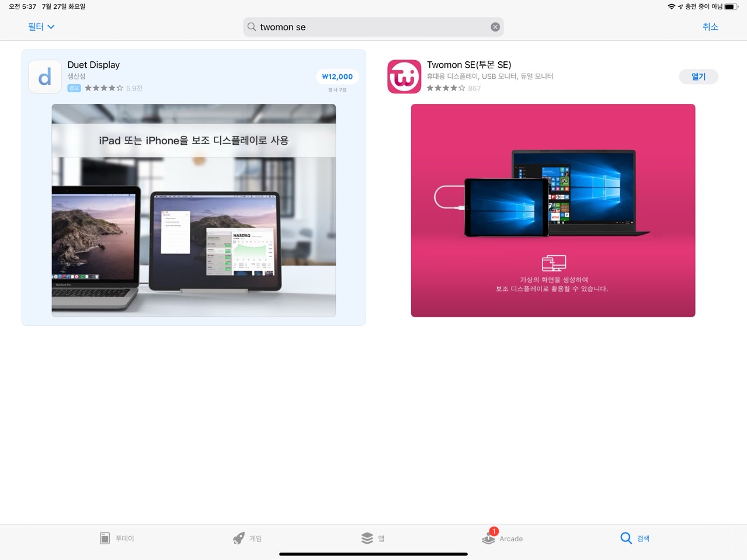Open the 필터 filter dropdown
Viewport: 747px width, 560px height.
click(x=41, y=27)
